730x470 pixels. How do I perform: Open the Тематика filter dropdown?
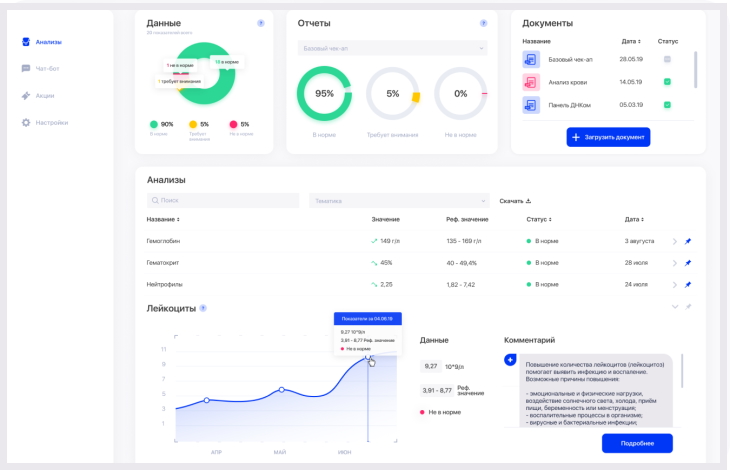pos(399,200)
